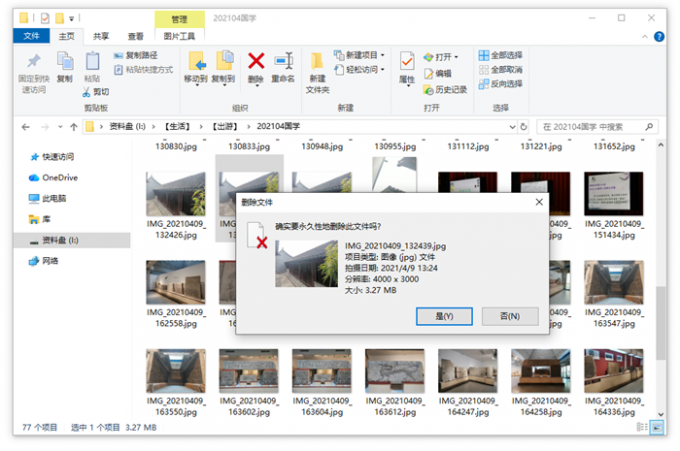This screenshot has height=451, width=680.
Task: Expand the 打开 dropdown arrow
Action: click(456, 57)
